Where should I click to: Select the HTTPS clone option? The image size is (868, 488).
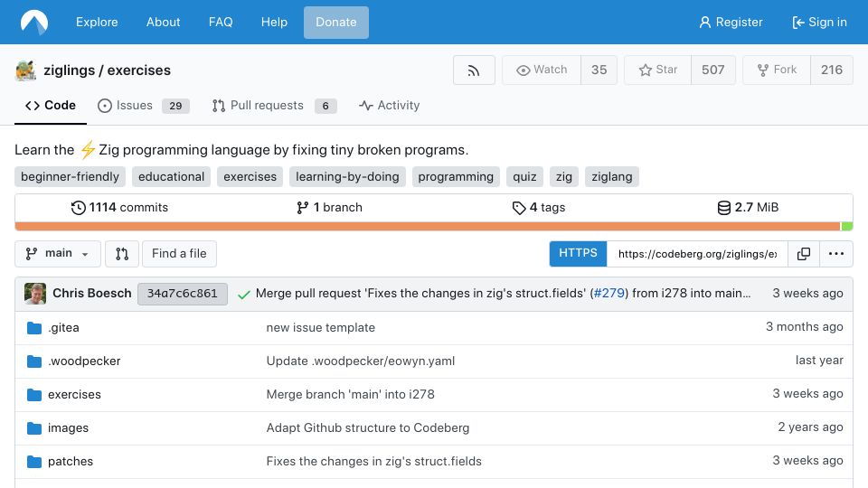pyautogui.click(x=578, y=254)
